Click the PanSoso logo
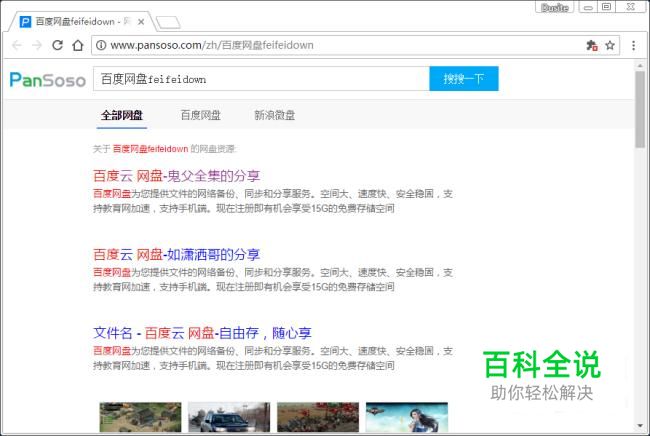Viewport: 650px width, 436px height. [48, 80]
